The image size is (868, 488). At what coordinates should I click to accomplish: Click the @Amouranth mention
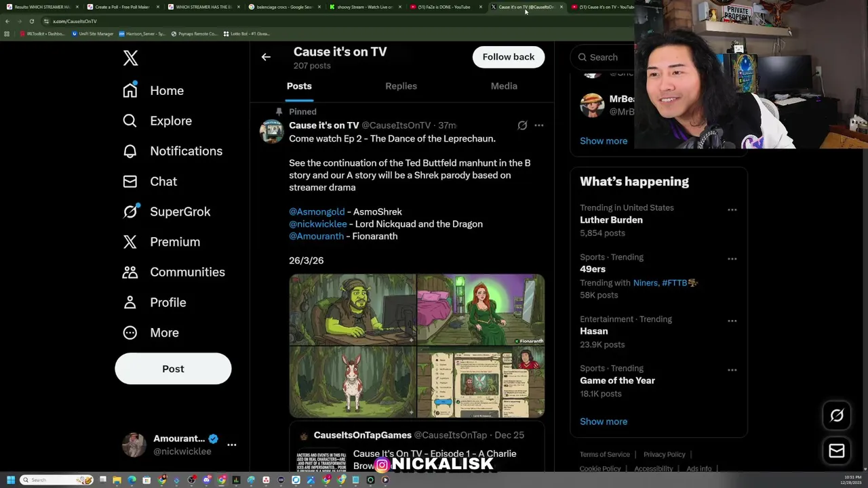316,236
